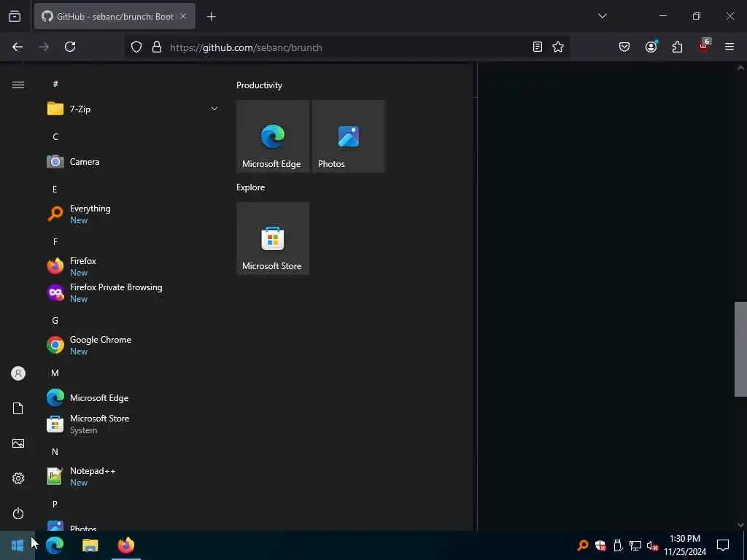
Task: Open the clock showing 1:30 PM
Action: click(685, 545)
